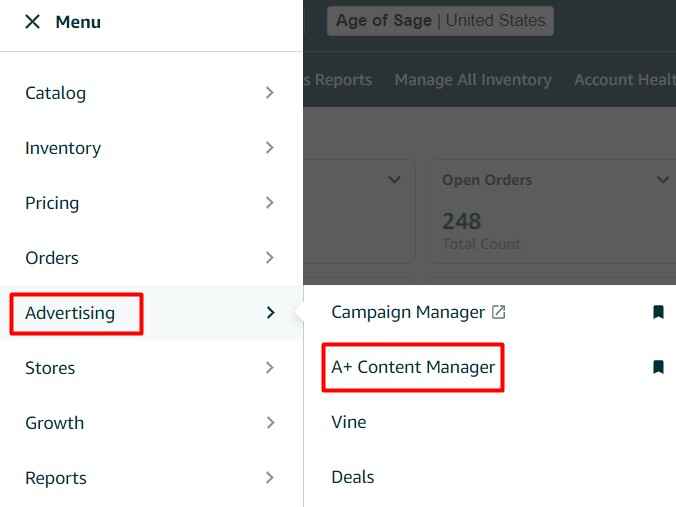Image resolution: width=676 pixels, height=507 pixels.
Task: Close the menu with the X icon
Action: pyautogui.click(x=33, y=22)
